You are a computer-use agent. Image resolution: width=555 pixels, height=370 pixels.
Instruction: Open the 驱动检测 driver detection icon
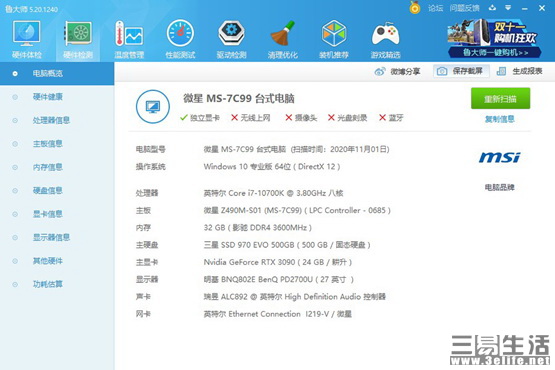click(231, 39)
